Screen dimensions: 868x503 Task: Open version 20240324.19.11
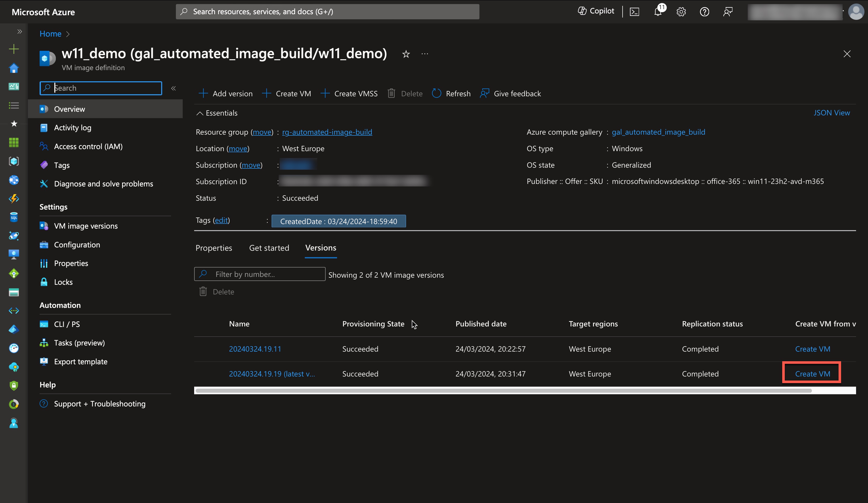(255, 349)
